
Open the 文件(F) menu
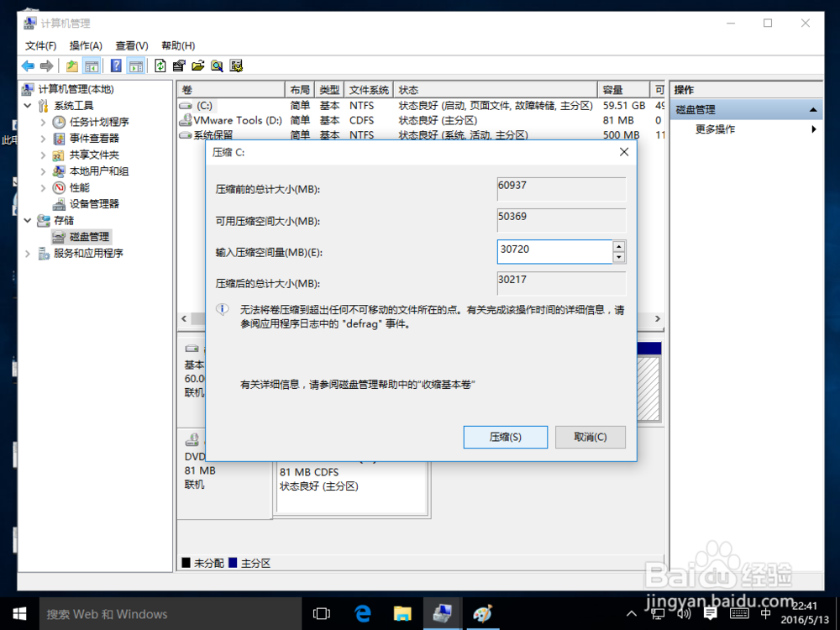click(x=40, y=45)
